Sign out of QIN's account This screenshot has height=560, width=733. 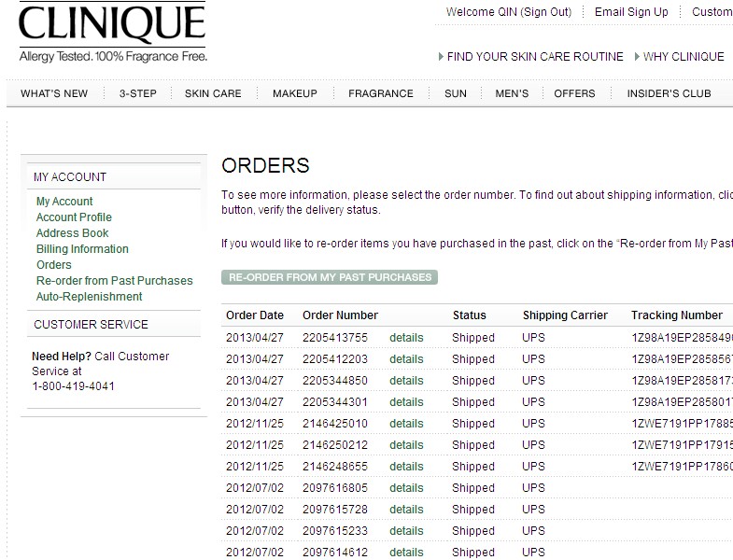click(x=546, y=12)
